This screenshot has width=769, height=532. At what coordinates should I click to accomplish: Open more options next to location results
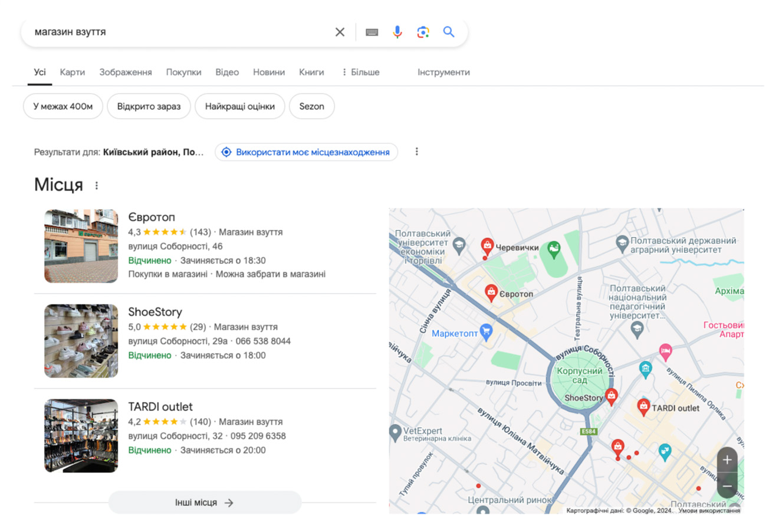416,152
